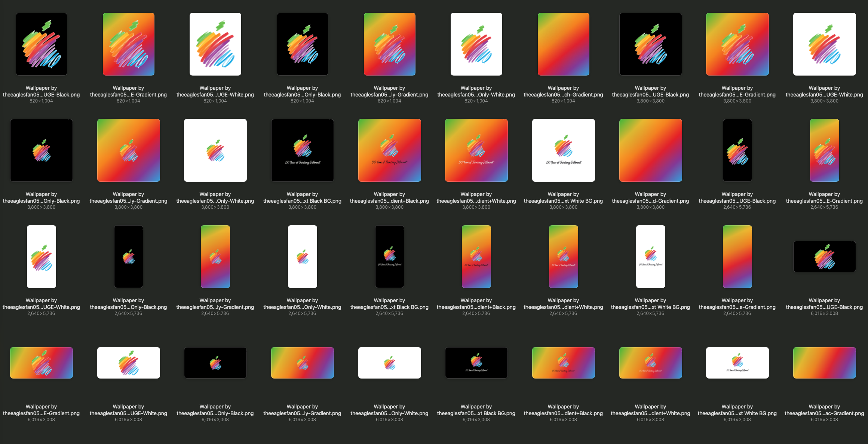
Task: Pick the dient+White thumbnail captioned 2,640×5,736
Action: pos(564,257)
